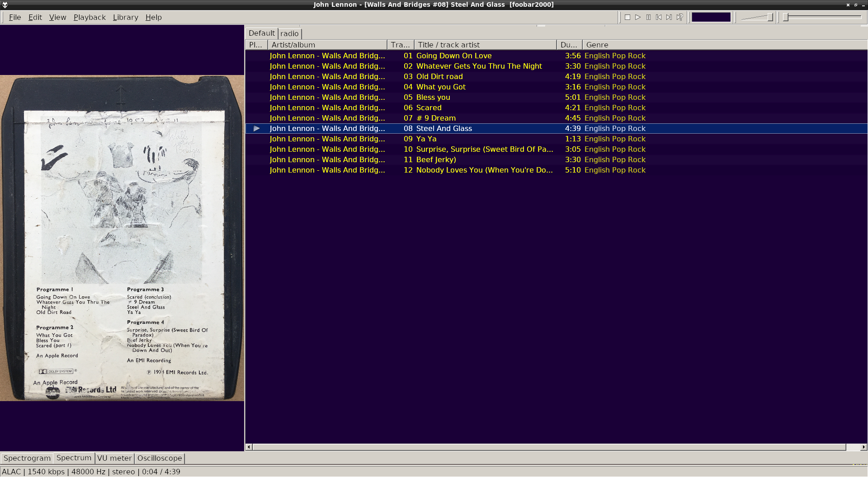Select track 11 Beef Jerky)

point(556,159)
